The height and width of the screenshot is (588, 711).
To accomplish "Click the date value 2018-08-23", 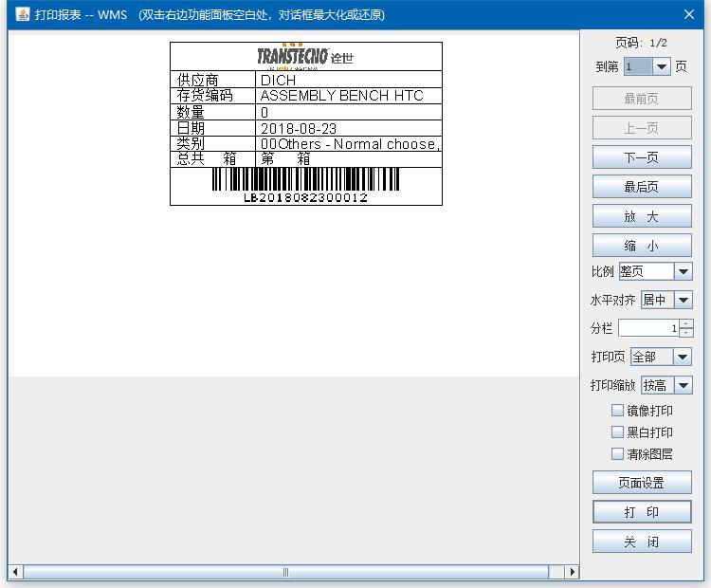I will point(299,129).
